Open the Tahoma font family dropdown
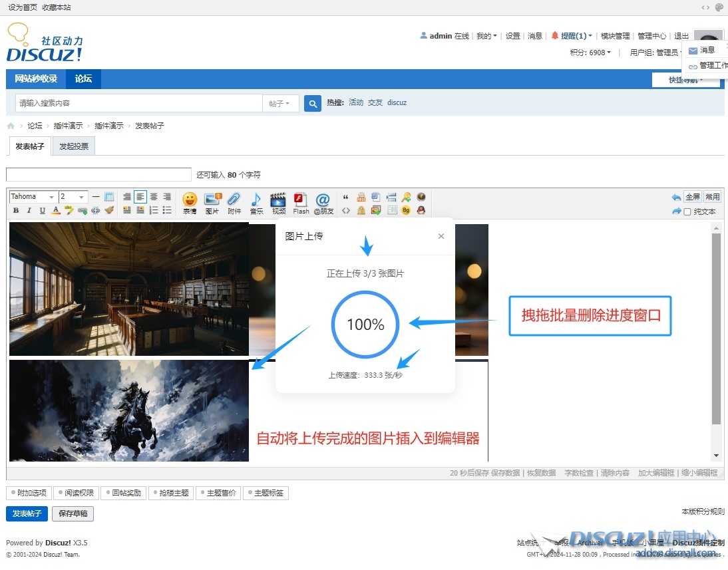The width and height of the screenshot is (728, 570). [33, 197]
